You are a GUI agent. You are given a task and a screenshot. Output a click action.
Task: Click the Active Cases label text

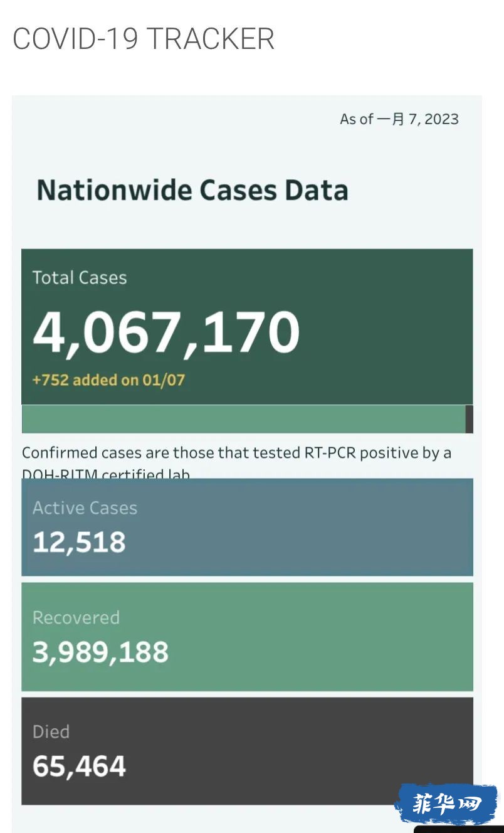pos(85,508)
